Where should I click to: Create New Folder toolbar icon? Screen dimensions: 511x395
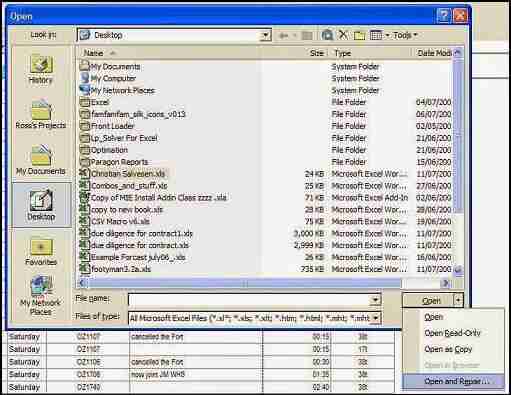[x=359, y=35]
